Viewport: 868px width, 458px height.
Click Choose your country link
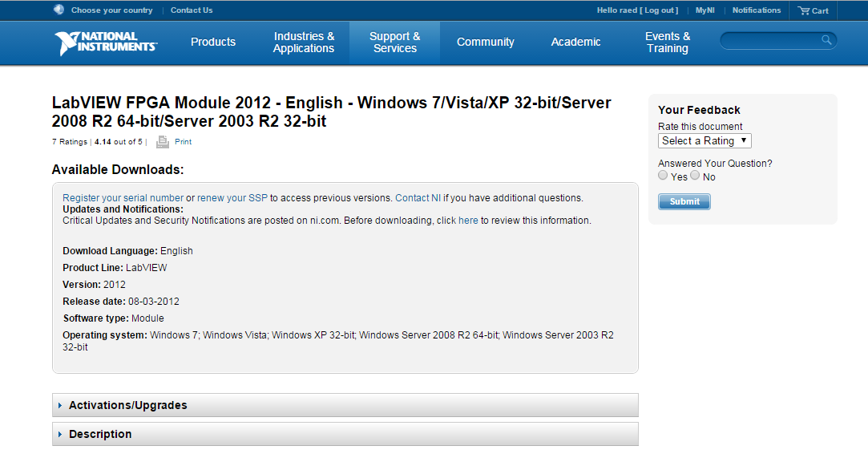(x=112, y=10)
